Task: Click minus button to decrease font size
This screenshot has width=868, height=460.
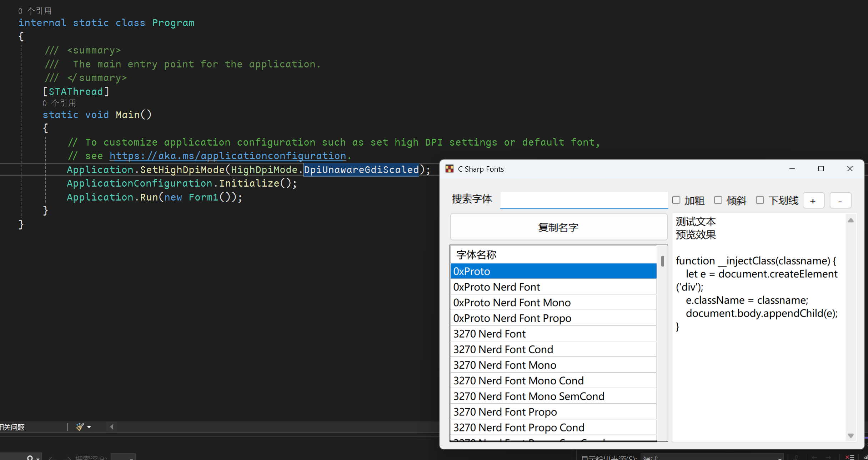Action: pos(840,201)
